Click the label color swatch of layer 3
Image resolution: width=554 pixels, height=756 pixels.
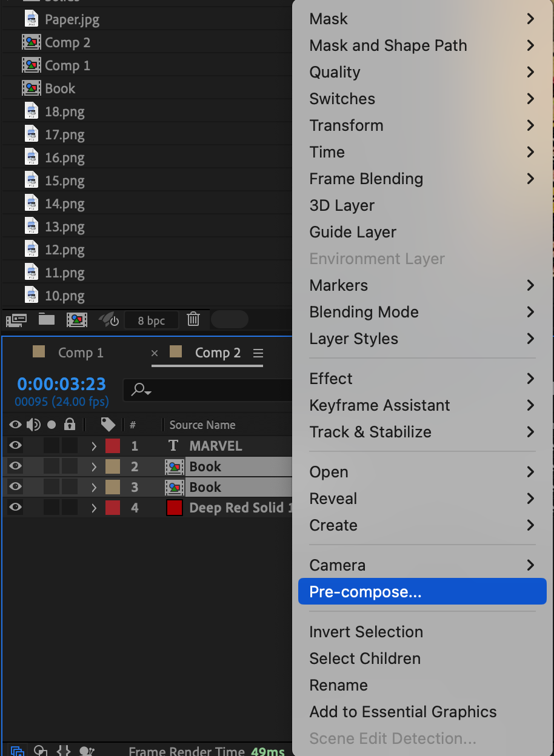click(113, 488)
